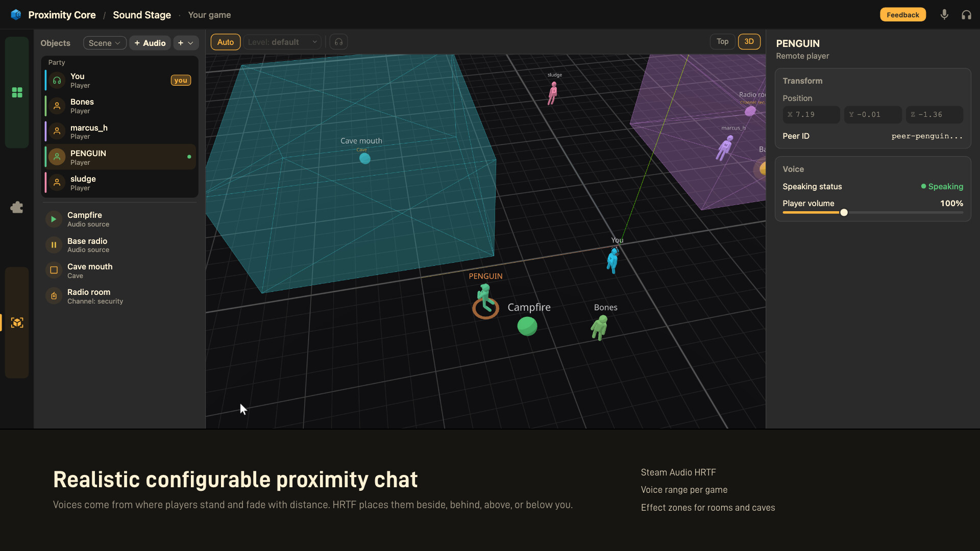The image size is (980, 551).
Task: Click the peer-penguin... Peer ID value
Action: pyautogui.click(x=927, y=136)
